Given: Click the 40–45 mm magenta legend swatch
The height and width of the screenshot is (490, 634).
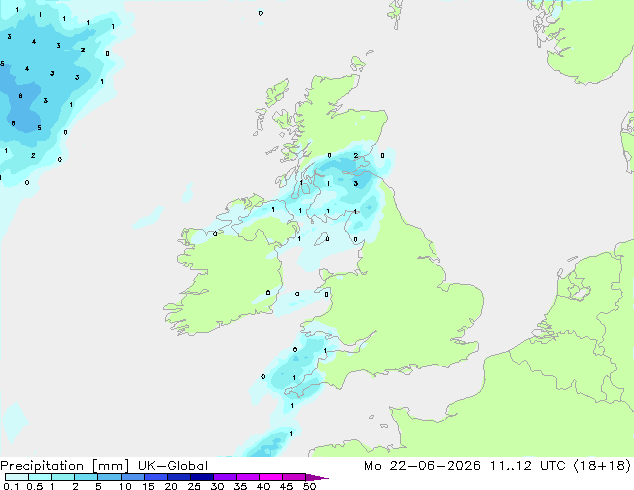Looking at the screenshot, I should [x=270, y=477].
